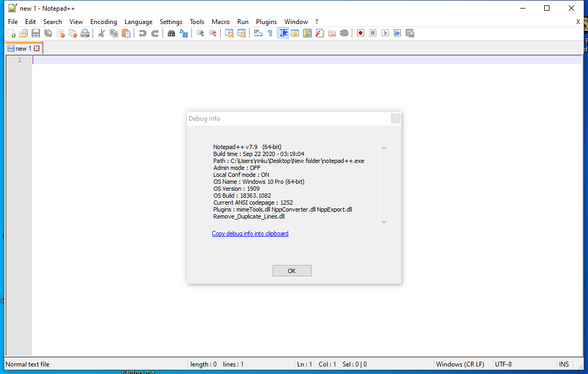
Task: Open the Edit menu
Action: (30, 22)
